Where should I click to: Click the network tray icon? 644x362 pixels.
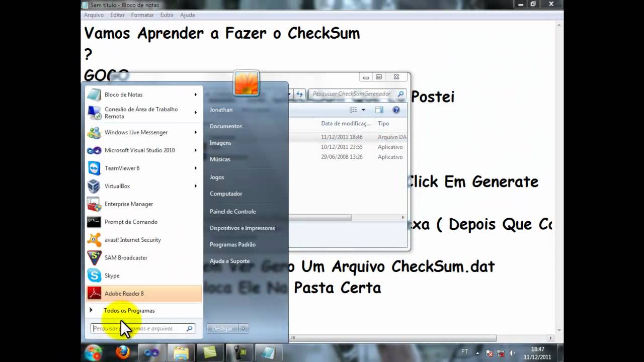pyautogui.click(x=501, y=353)
